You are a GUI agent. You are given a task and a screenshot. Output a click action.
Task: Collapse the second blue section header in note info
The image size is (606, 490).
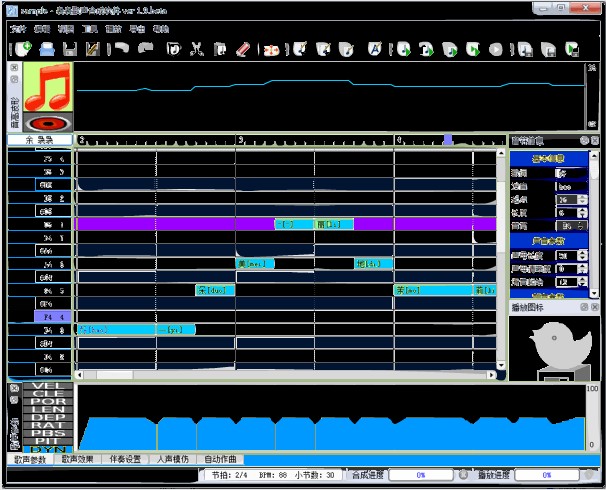click(x=549, y=241)
